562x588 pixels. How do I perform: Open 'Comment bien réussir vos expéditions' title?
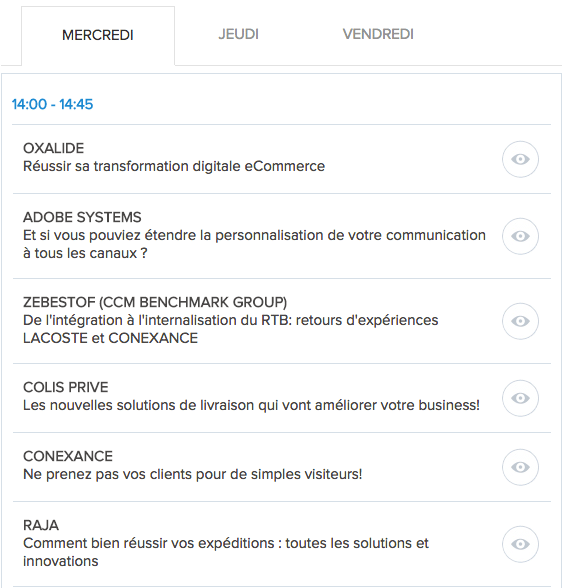click(x=226, y=552)
